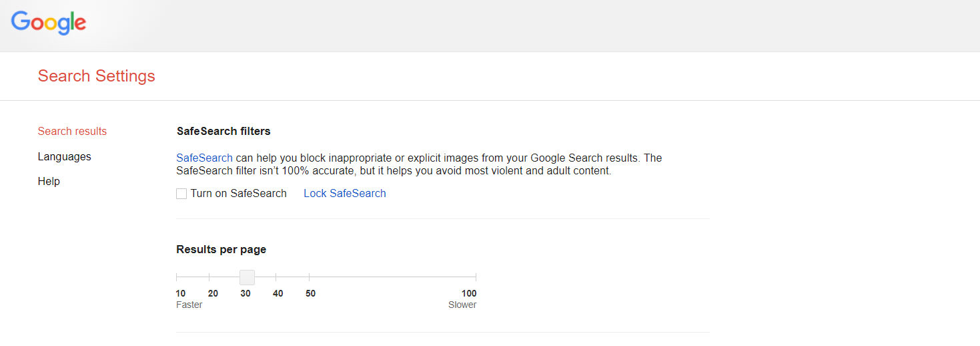980x346 pixels.
Task: Click the SafeSearch filters heading
Action: point(223,132)
